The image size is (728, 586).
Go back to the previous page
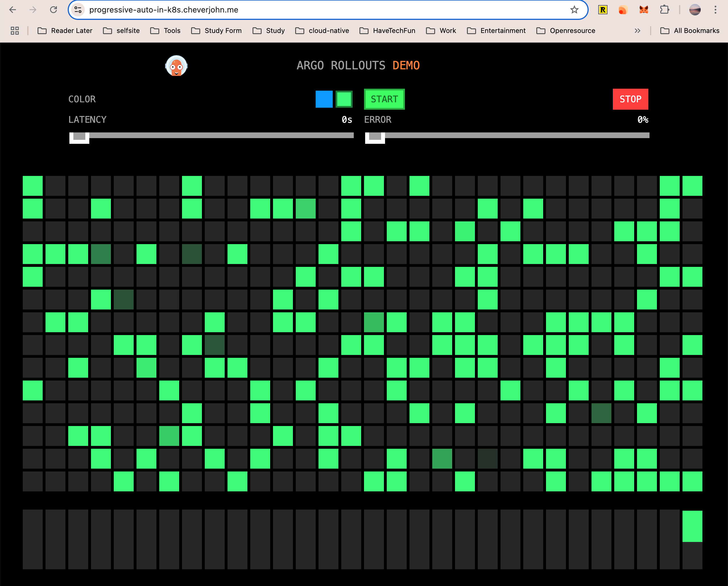(x=13, y=10)
